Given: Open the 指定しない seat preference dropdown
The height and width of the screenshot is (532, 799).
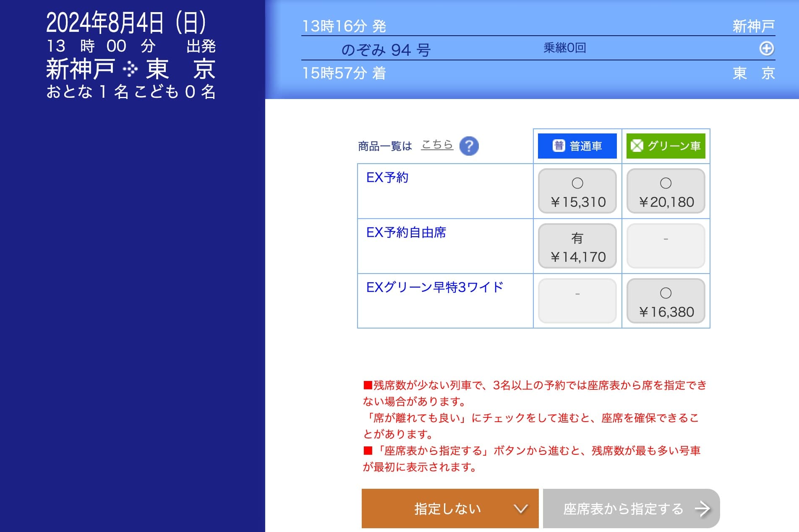Looking at the screenshot, I should coord(450,509).
